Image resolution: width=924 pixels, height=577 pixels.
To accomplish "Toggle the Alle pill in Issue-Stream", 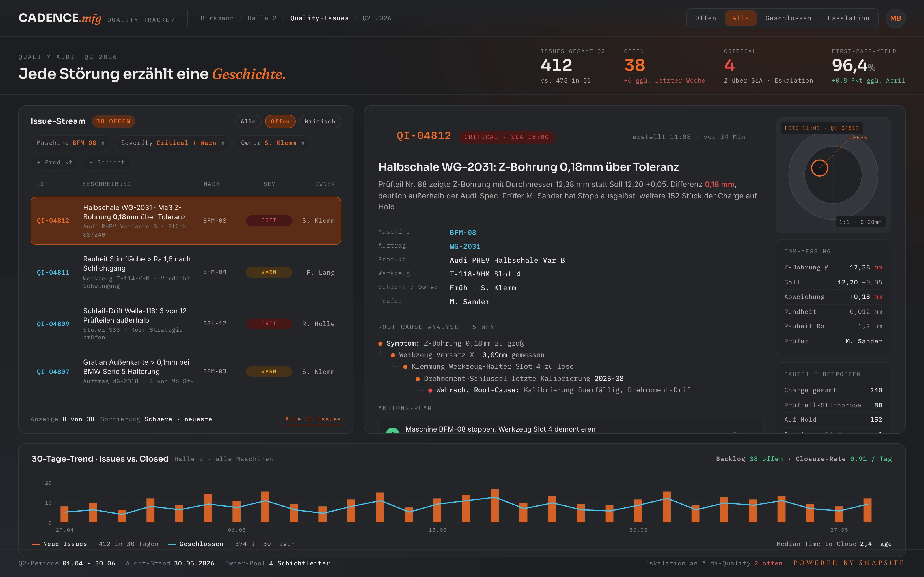I will pyautogui.click(x=248, y=121).
